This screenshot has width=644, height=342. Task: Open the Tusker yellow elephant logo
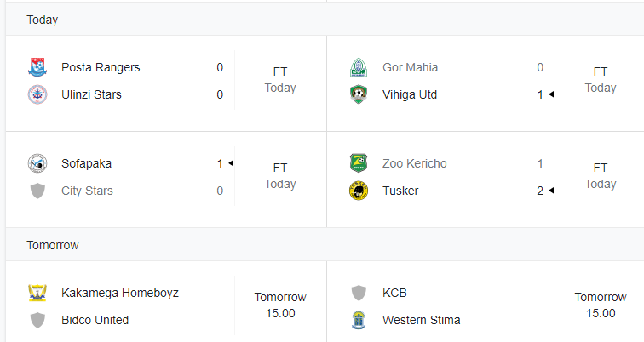pyautogui.click(x=359, y=191)
